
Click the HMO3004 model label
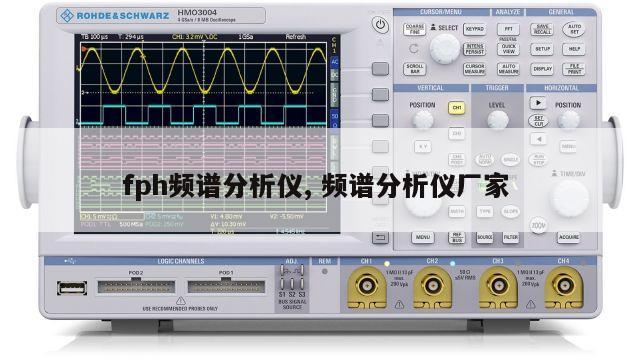197,13
